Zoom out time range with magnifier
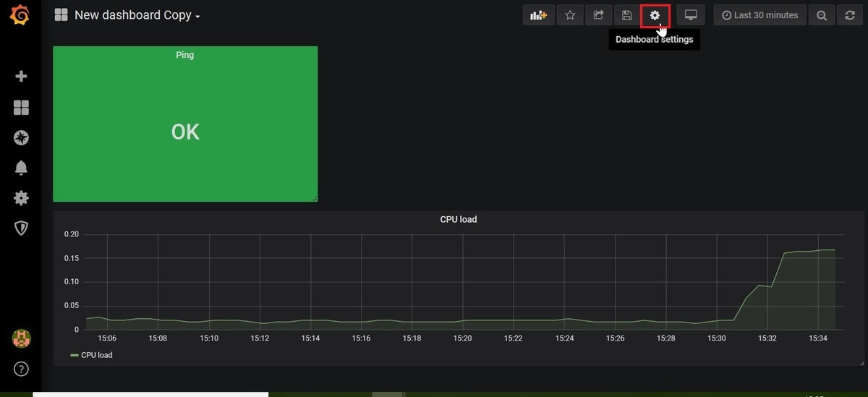The width and height of the screenshot is (868, 397). click(822, 15)
